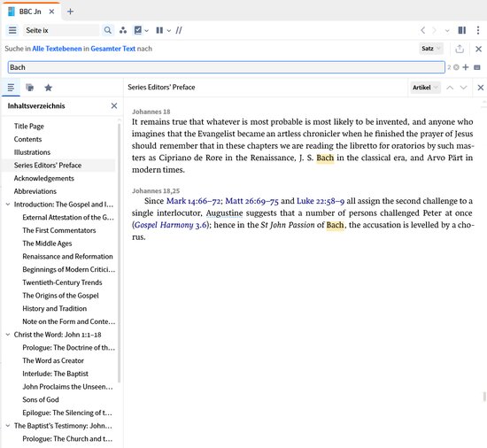The height and width of the screenshot is (448, 487).
Task: Open Abbreviations section
Action: point(35,191)
